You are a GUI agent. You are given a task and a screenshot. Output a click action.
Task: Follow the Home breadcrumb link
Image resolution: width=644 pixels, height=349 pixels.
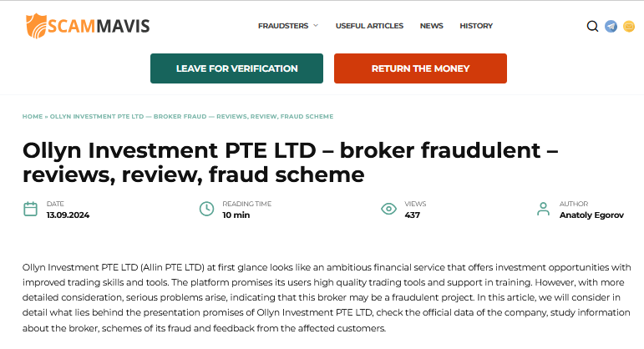33,116
